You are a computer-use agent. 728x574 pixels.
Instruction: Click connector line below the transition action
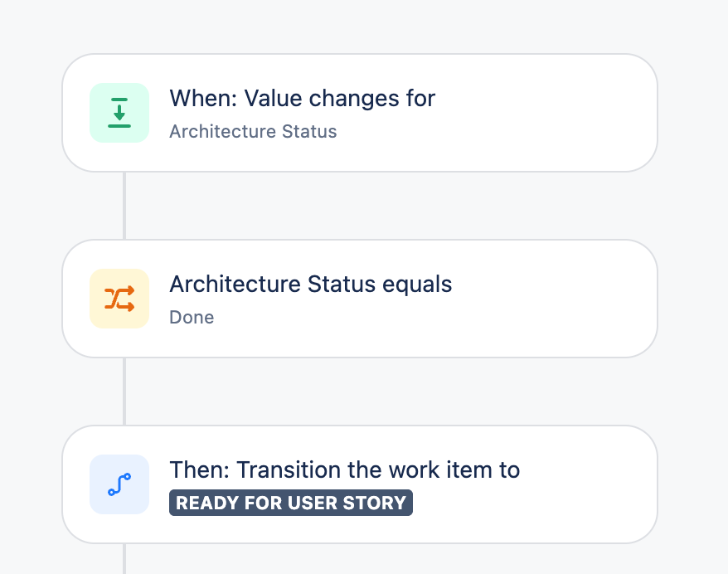pos(124,559)
